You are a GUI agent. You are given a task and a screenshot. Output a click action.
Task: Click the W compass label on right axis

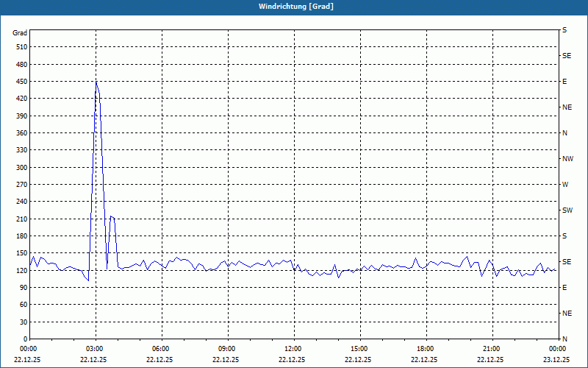[x=565, y=185]
